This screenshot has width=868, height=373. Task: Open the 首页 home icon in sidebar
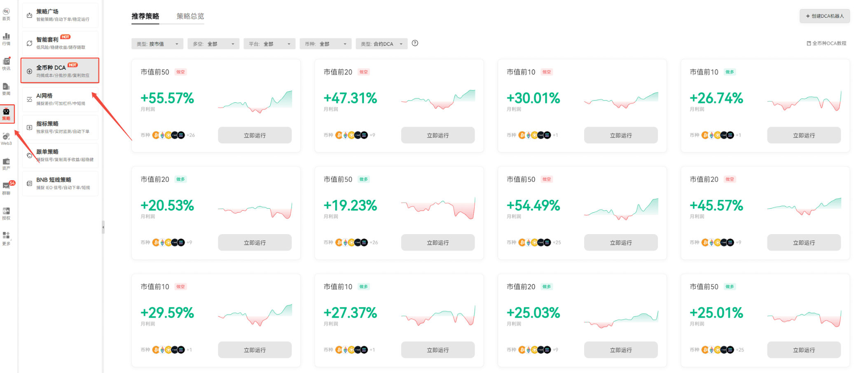point(6,14)
